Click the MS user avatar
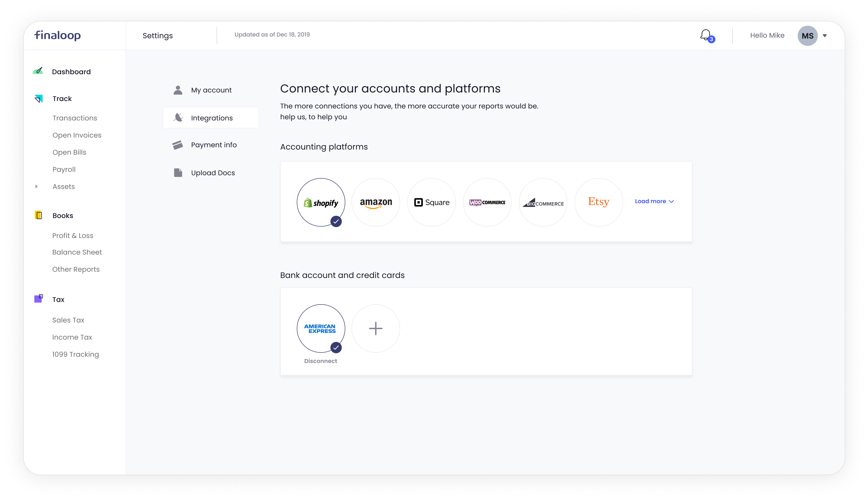The image size is (868, 500). [x=807, y=36]
